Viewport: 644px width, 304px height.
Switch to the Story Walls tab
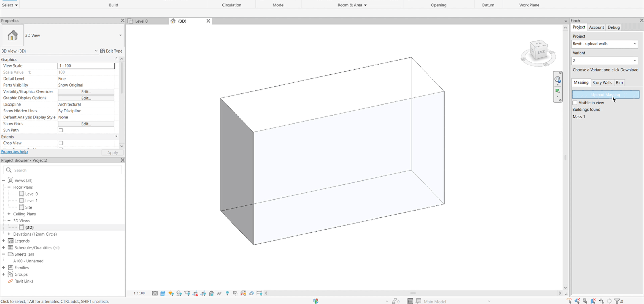602,83
